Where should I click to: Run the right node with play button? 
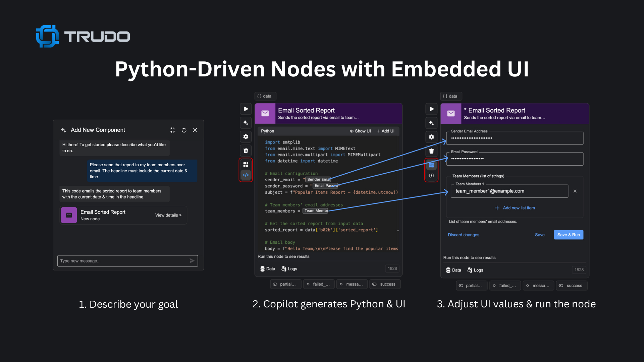click(432, 109)
